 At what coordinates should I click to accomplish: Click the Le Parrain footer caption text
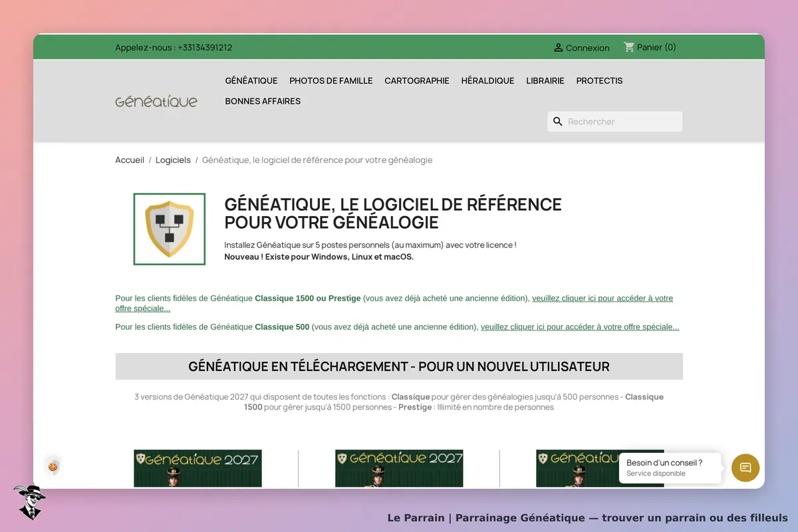point(587,518)
